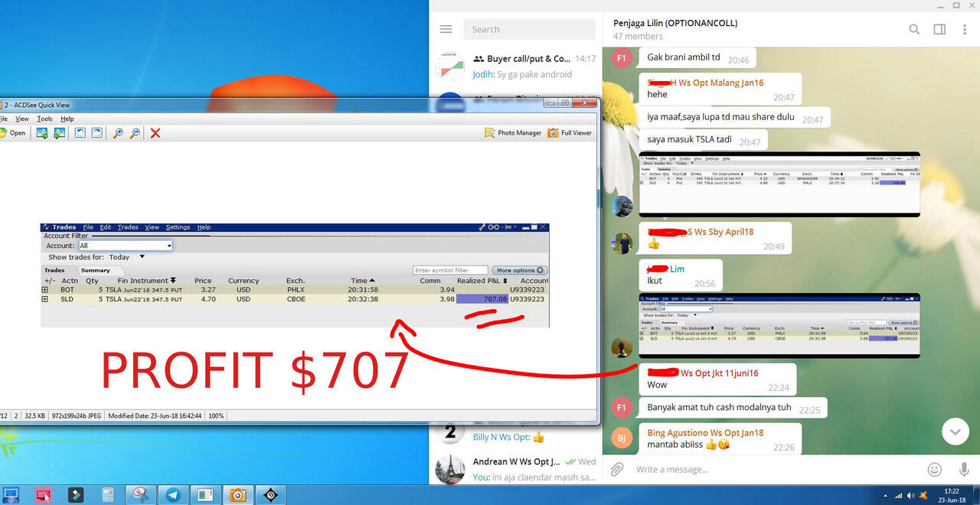980x505 pixels.
Task: Click the monitor icon at taskbar left
Action: (x=11, y=495)
